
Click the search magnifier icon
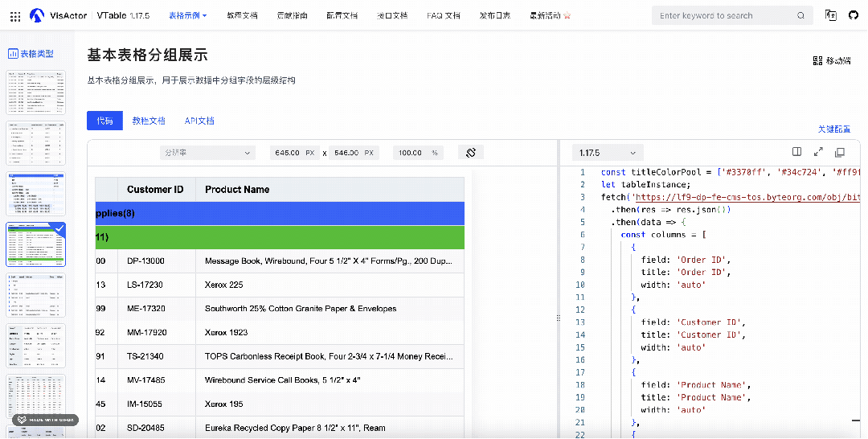(x=800, y=15)
